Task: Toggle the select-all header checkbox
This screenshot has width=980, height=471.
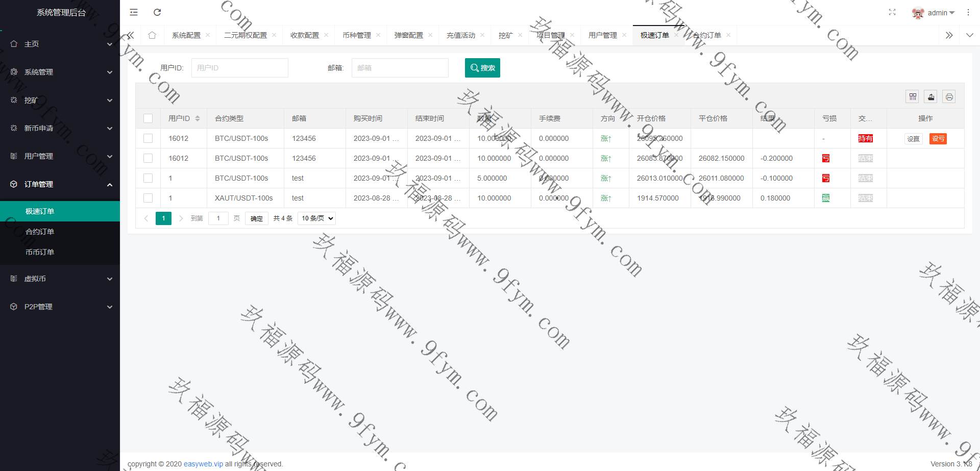Action: 148,118
